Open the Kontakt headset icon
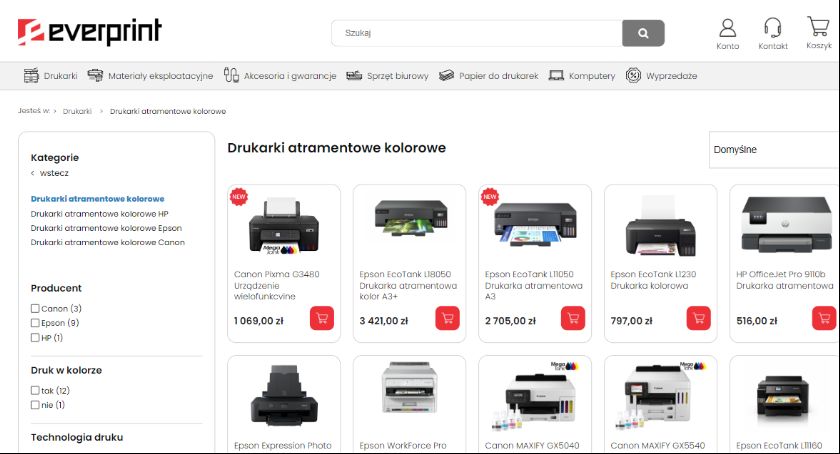 (x=772, y=28)
